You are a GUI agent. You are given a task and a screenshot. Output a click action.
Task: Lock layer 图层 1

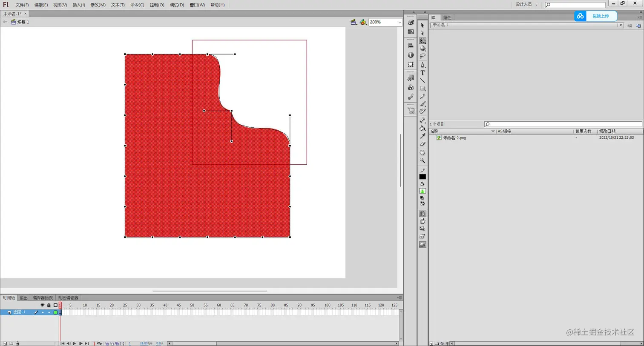click(x=49, y=312)
